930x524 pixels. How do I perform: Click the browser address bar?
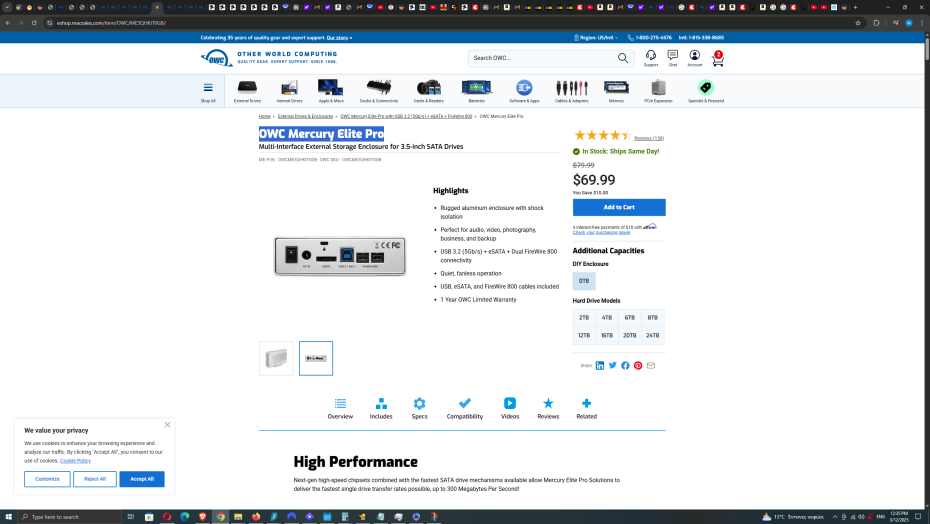[451, 23]
